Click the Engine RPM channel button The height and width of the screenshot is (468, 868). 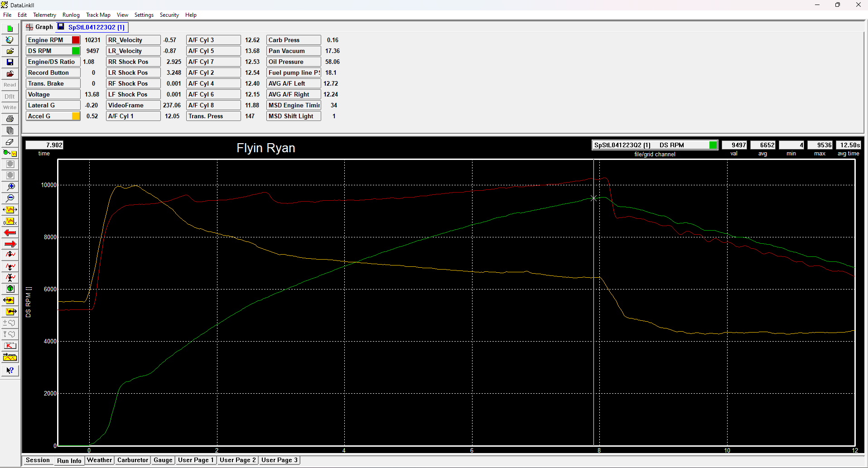click(x=53, y=40)
